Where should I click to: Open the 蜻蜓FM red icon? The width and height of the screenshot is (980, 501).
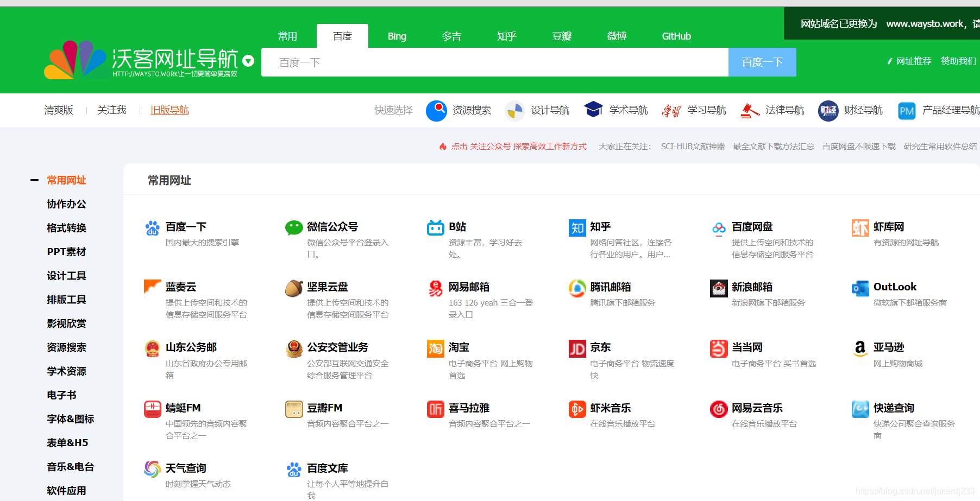pos(152,409)
